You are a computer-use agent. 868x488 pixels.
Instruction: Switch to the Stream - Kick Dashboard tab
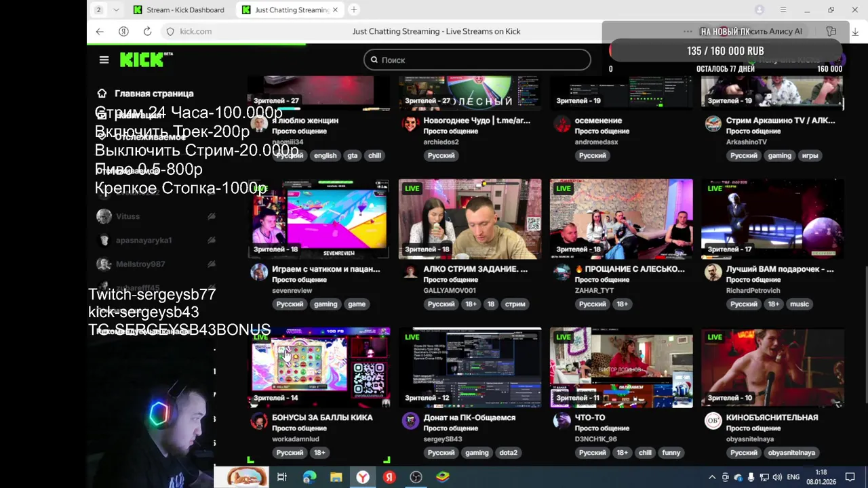[180, 9]
